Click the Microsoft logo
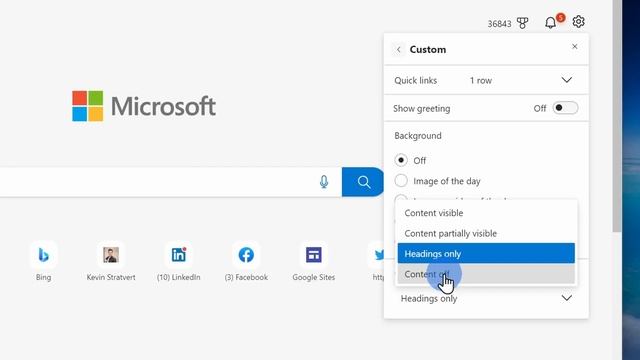The image size is (640, 360). click(144, 106)
